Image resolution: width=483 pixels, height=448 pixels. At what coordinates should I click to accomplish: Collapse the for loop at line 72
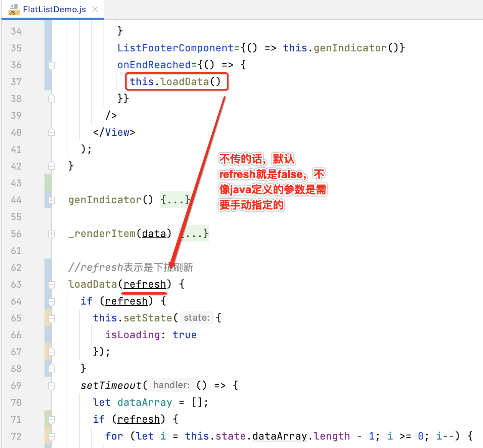pyautogui.click(x=51, y=436)
